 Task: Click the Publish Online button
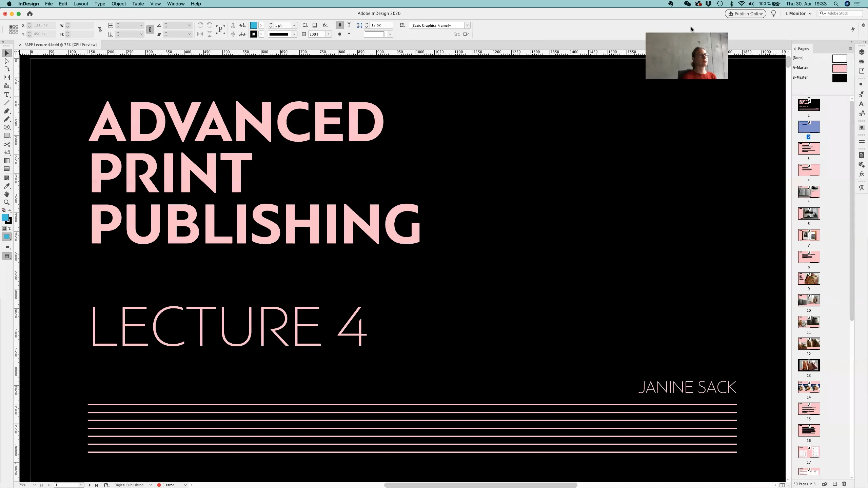tap(745, 14)
